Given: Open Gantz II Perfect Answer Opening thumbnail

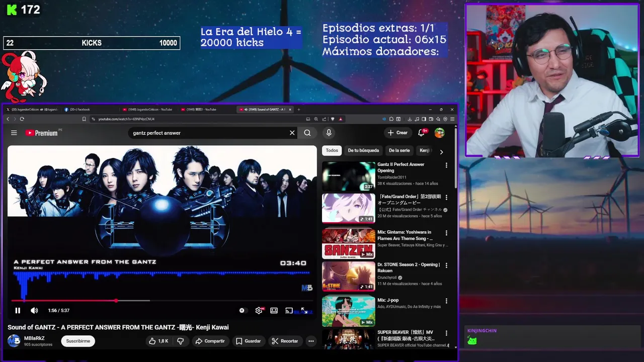Looking at the screenshot, I should tap(348, 176).
